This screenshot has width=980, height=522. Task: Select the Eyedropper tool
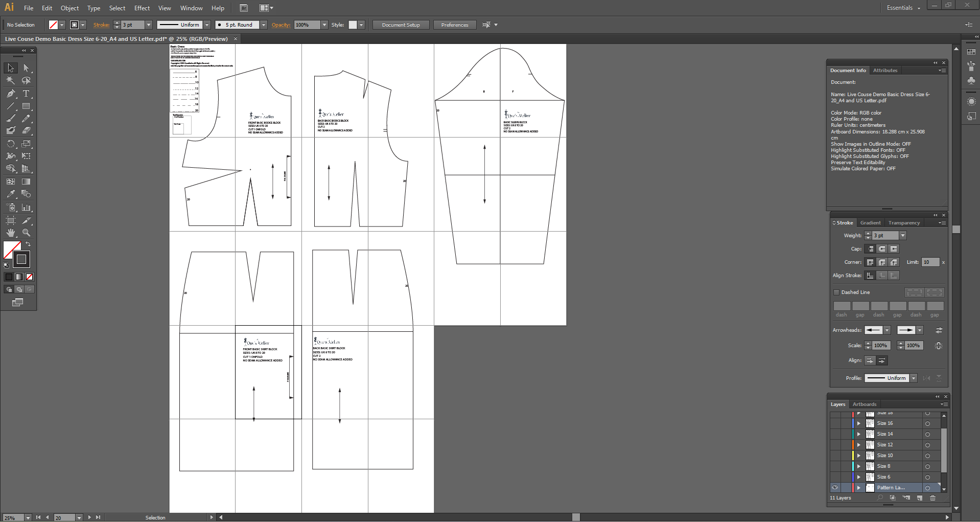coord(11,194)
